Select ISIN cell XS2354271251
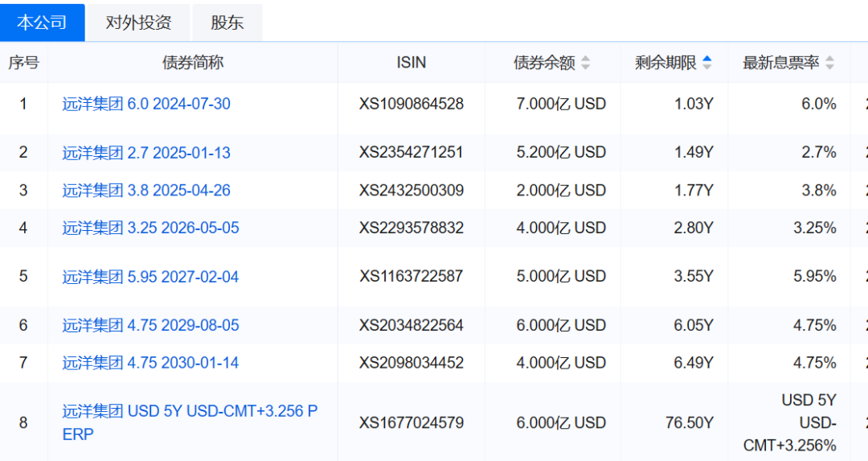Image resolution: width=868 pixels, height=461 pixels. [x=411, y=152]
